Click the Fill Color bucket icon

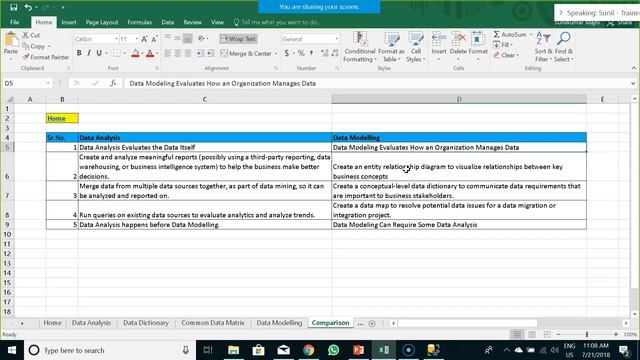point(135,53)
